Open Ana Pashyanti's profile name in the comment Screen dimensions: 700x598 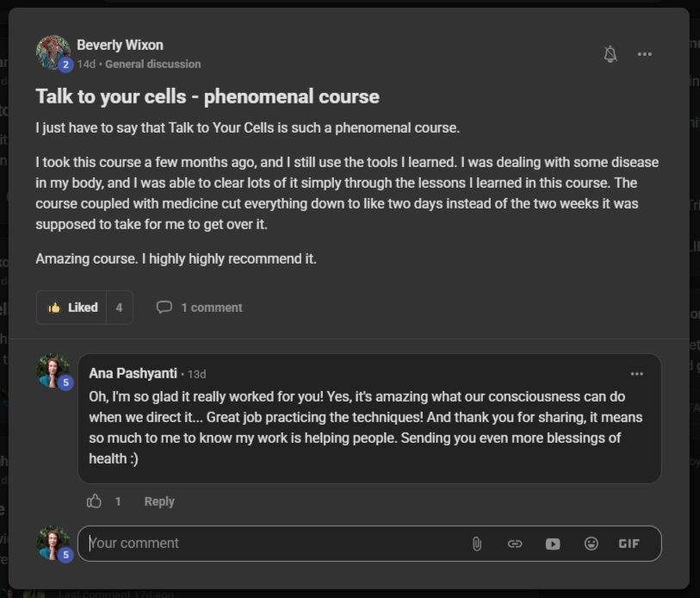[133, 374]
